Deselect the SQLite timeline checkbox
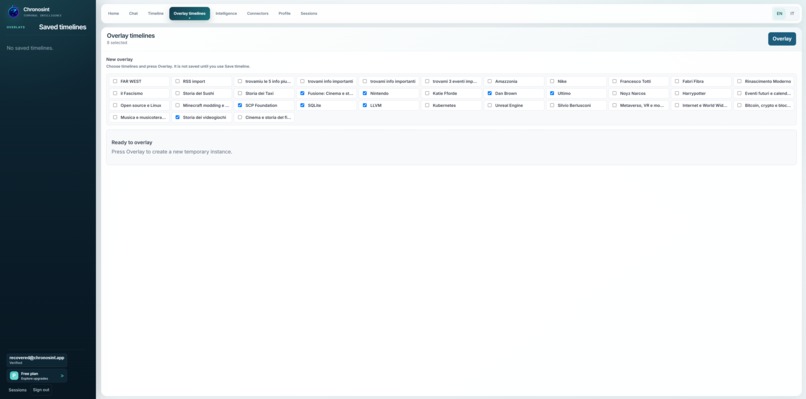This screenshot has height=399, width=806. (302, 105)
